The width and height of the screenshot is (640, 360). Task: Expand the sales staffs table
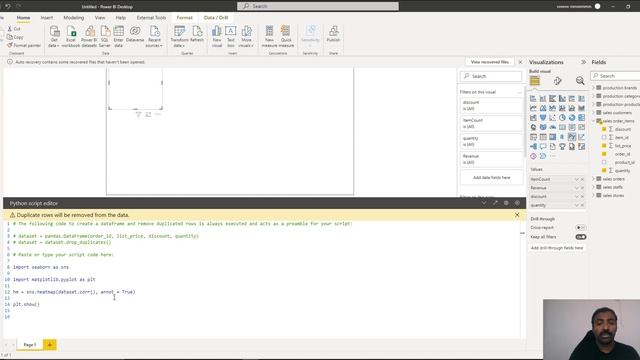click(x=593, y=187)
